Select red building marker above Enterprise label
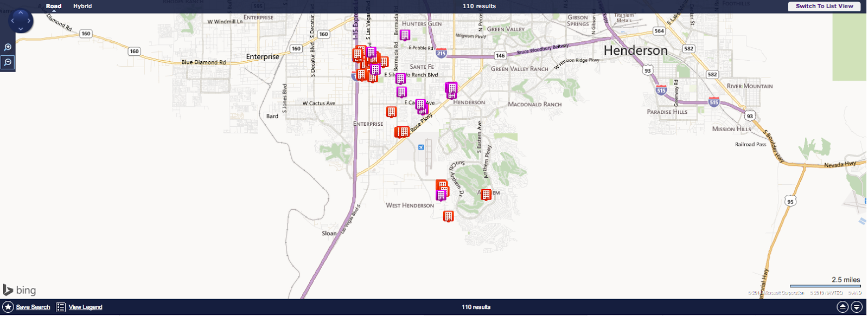This screenshot has width=868, height=316. click(391, 112)
